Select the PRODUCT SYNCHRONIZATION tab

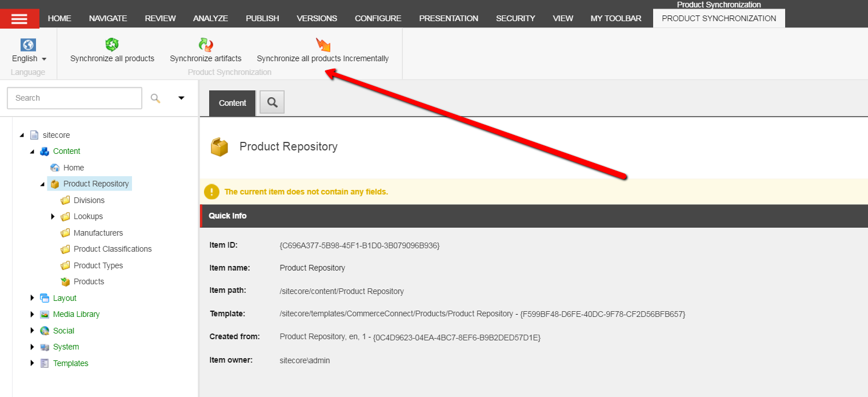point(719,18)
